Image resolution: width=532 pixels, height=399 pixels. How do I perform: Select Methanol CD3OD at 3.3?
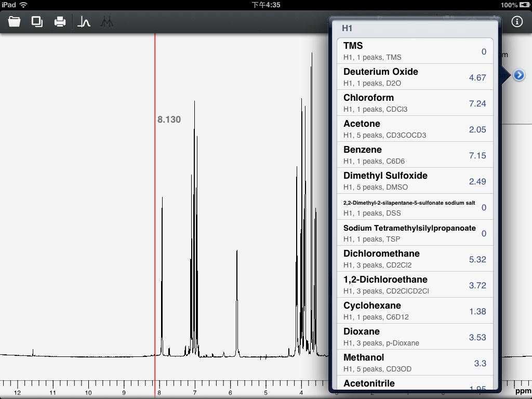pyautogui.click(x=415, y=363)
